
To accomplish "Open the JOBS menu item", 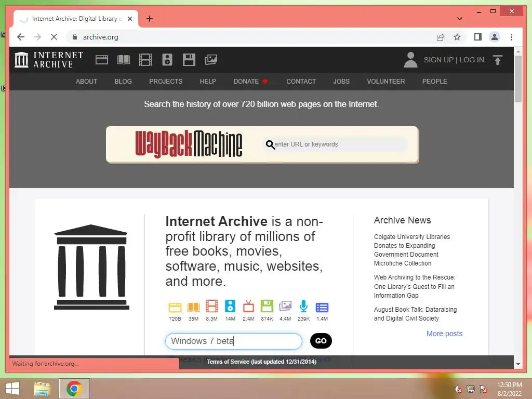I will [x=341, y=82].
